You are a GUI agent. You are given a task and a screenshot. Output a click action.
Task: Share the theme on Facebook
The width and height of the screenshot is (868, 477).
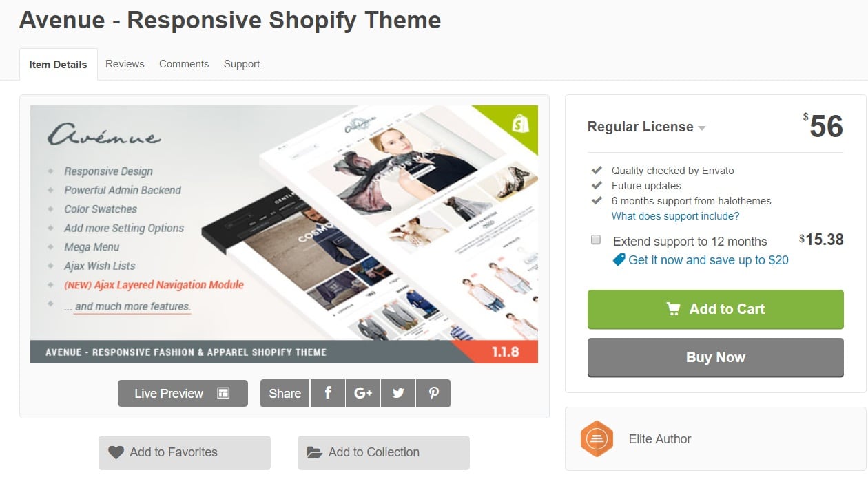tap(328, 393)
